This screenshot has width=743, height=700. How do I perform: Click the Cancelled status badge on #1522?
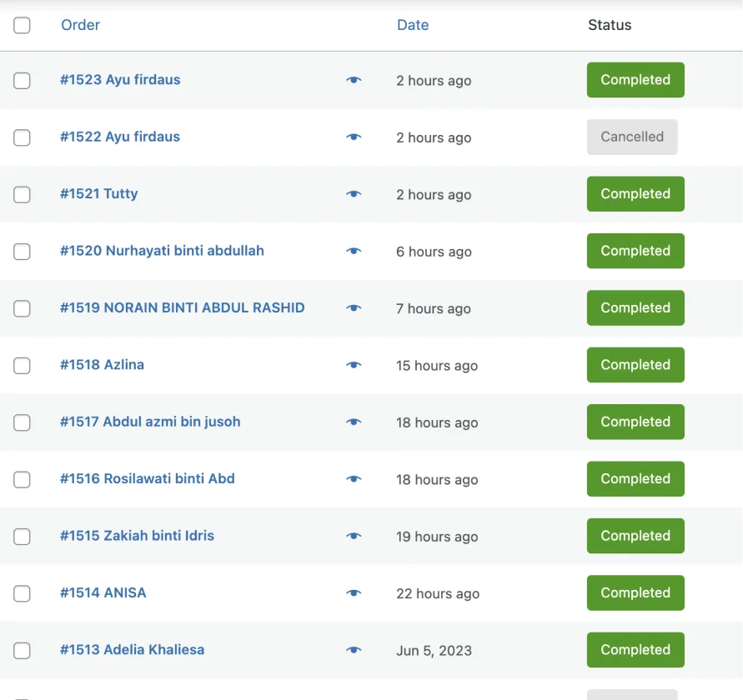[x=632, y=137]
